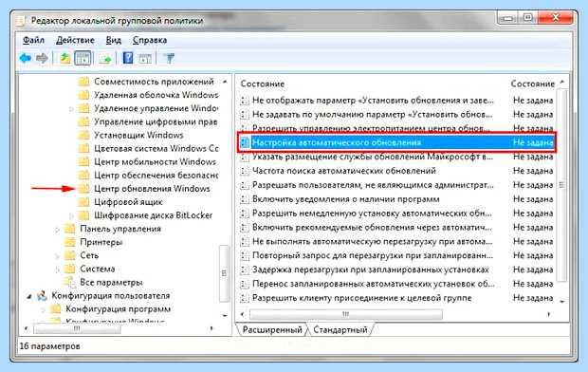Open the Действие menu
This screenshot has width=588, height=372.
click(x=75, y=40)
